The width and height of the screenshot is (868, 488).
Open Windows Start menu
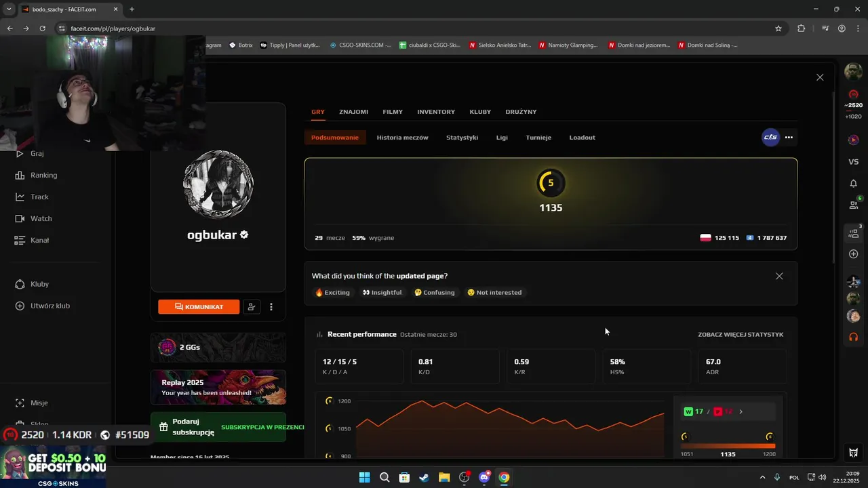point(364,477)
